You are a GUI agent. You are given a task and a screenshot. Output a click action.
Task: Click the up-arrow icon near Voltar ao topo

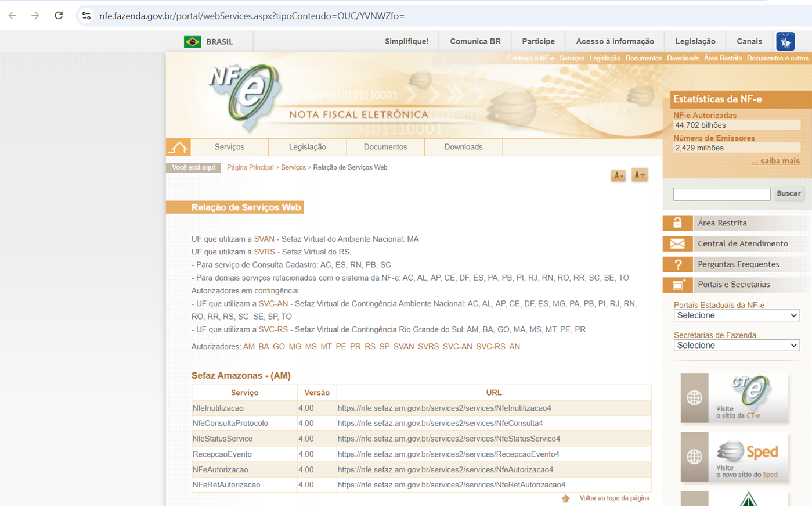(x=565, y=498)
